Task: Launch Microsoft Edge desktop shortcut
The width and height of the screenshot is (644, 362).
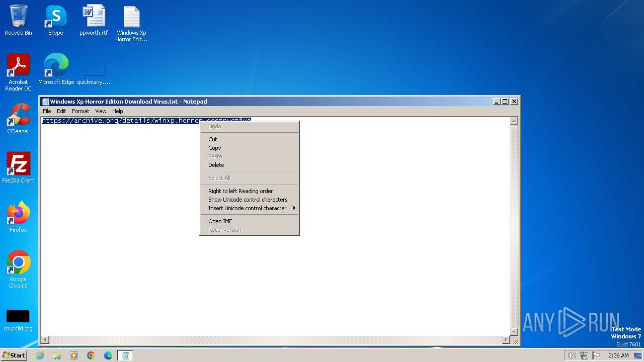Action: coord(56,69)
